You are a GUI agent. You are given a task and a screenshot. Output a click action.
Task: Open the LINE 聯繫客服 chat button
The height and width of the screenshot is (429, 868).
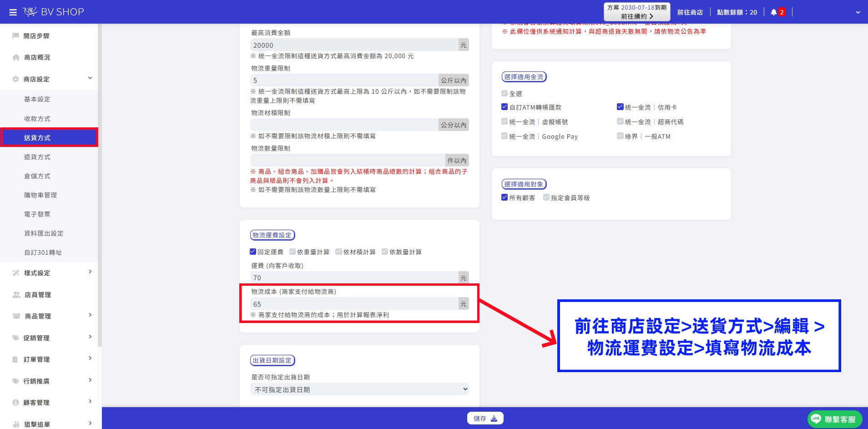click(x=835, y=419)
